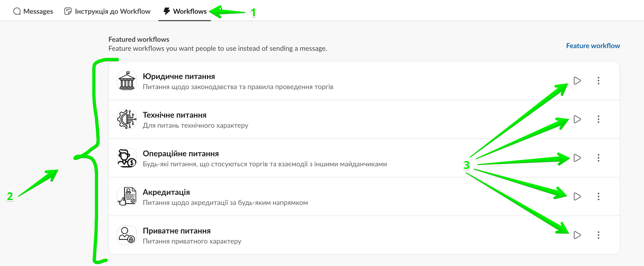644x266 pixels.
Task: Click the Акредитація certificate icon
Action: pyautogui.click(x=127, y=196)
